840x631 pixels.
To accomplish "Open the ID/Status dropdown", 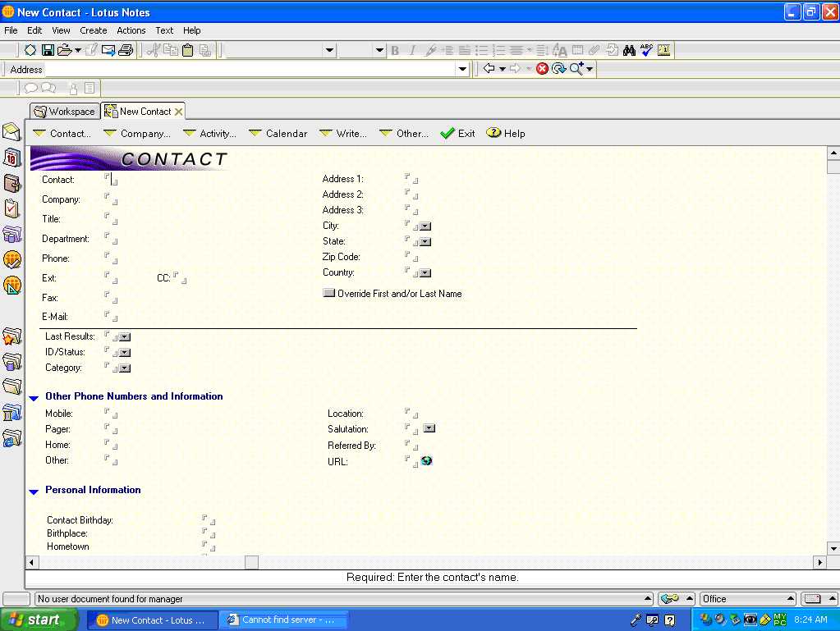I will pyautogui.click(x=125, y=352).
